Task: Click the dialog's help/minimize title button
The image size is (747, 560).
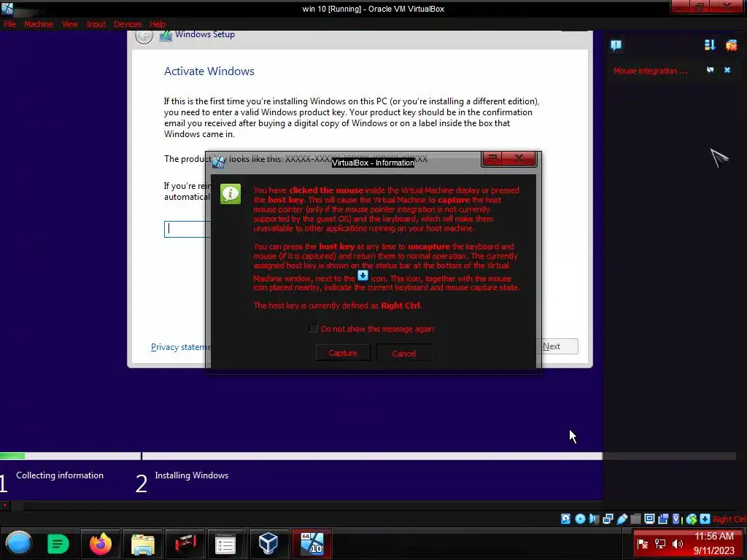Action: 492,158
